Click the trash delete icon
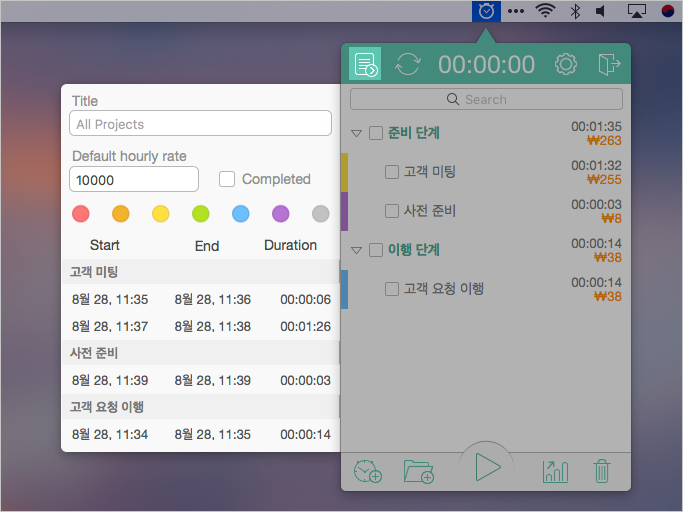The image size is (683, 512). (602, 471)
